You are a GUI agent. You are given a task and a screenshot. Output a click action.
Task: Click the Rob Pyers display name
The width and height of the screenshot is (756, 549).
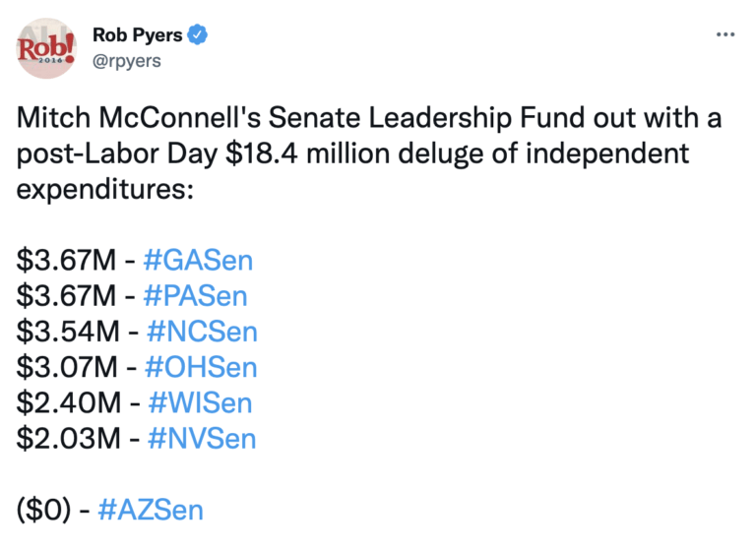click(x=137, y=35)
